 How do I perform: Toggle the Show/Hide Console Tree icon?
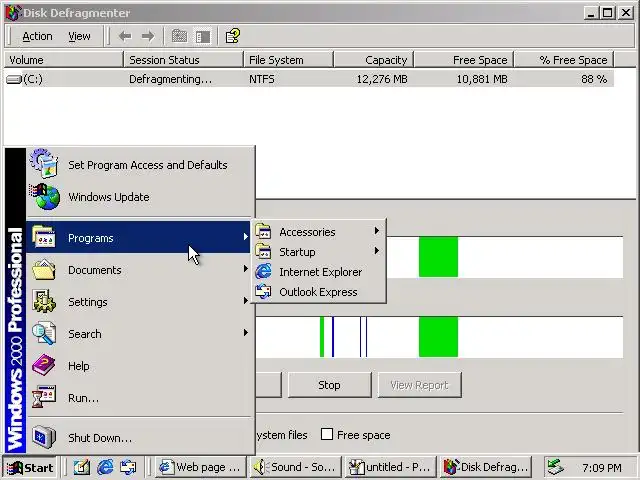coord(203,36)
